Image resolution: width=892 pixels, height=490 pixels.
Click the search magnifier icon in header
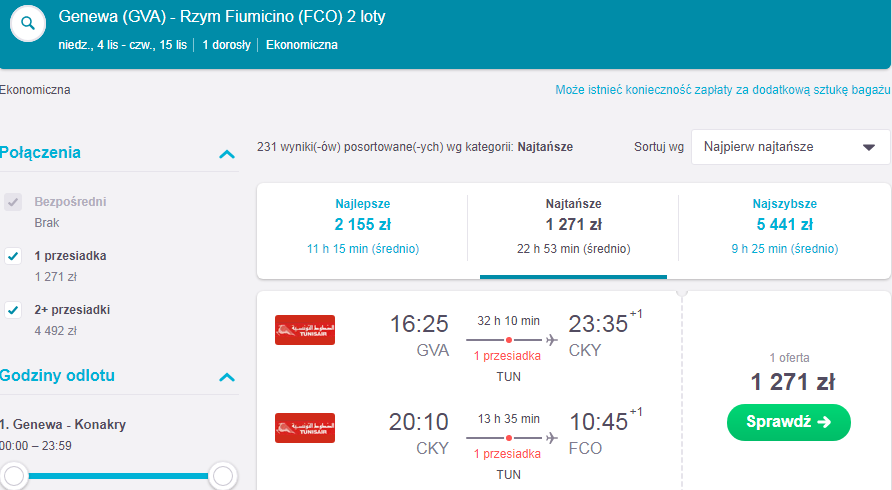coord(28,24)
